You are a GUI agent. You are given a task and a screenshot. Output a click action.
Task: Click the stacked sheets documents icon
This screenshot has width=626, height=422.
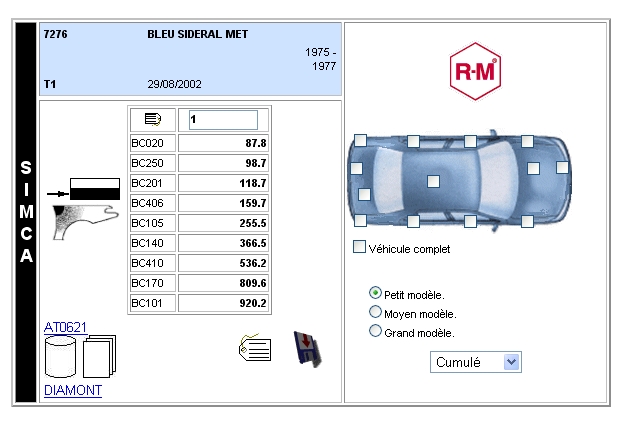[x=99, y=356]
